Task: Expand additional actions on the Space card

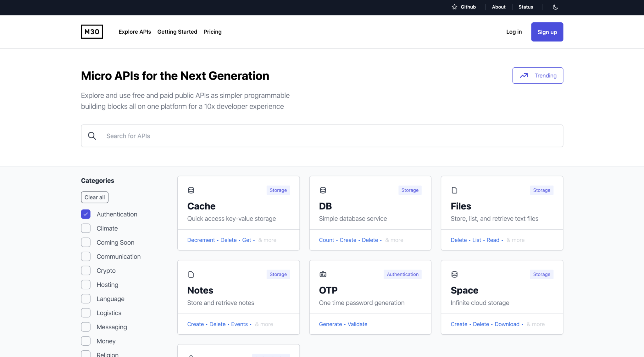Action: point(535,324)
